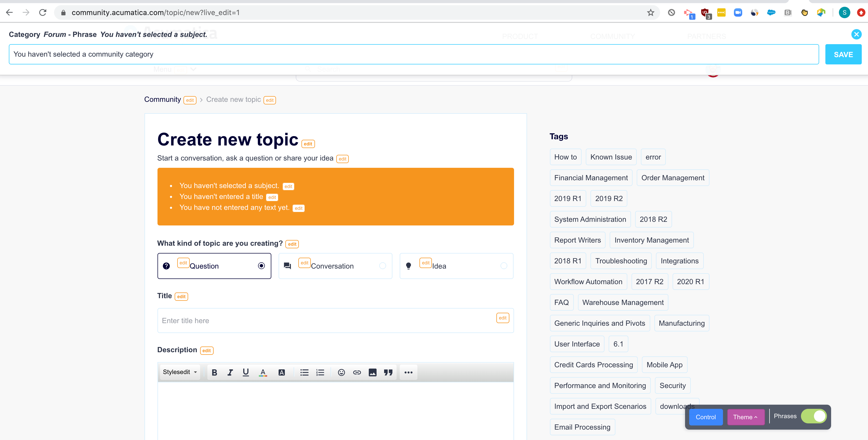Select the Email Processing tag
Screen dimensions: 868x440
coord(582,427)
